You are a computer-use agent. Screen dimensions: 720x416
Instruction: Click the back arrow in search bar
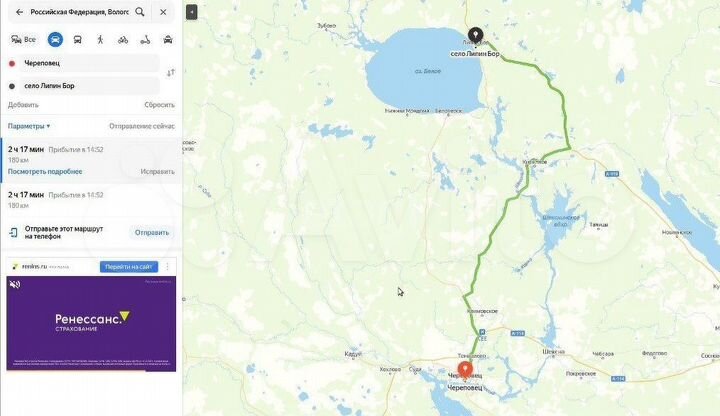tap(19, 12)
